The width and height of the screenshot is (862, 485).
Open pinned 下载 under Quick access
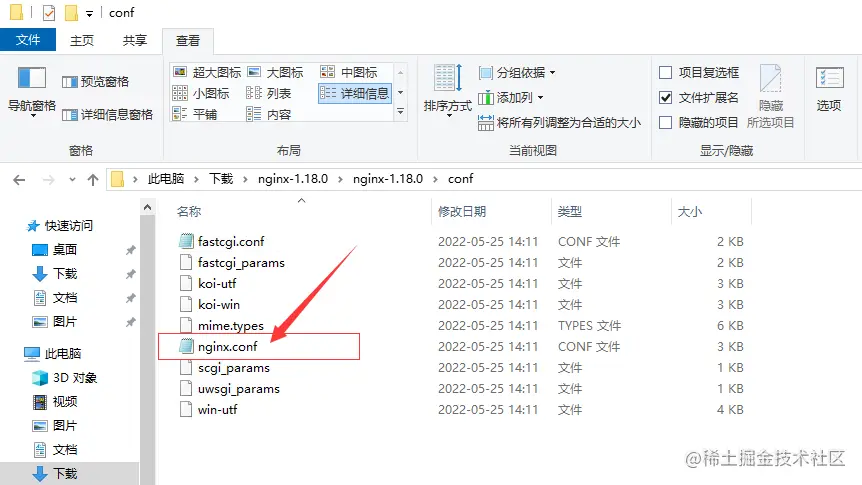[x=64, y=274]
